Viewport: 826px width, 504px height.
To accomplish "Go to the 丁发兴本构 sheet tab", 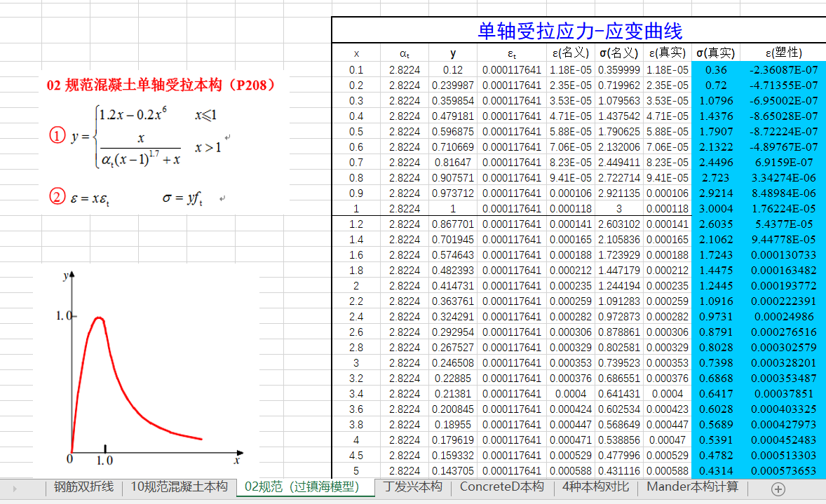I will coord(412,487).
